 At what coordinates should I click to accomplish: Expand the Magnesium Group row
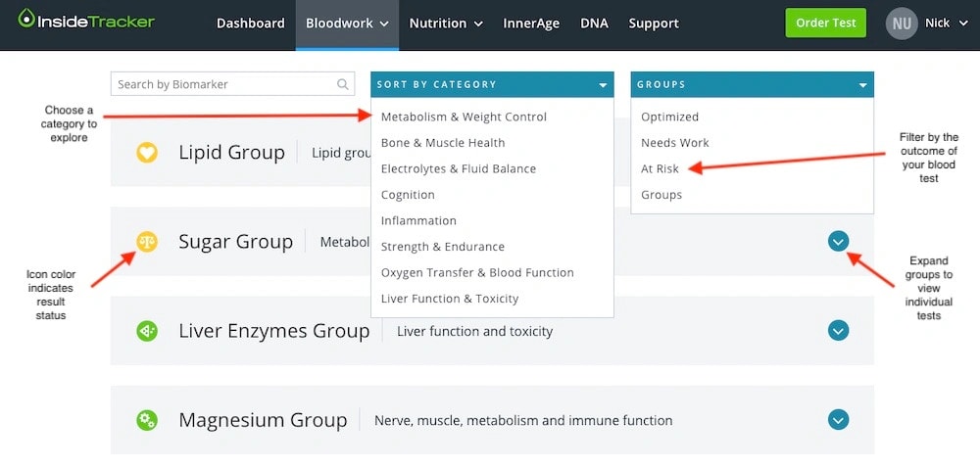(838, 420)
